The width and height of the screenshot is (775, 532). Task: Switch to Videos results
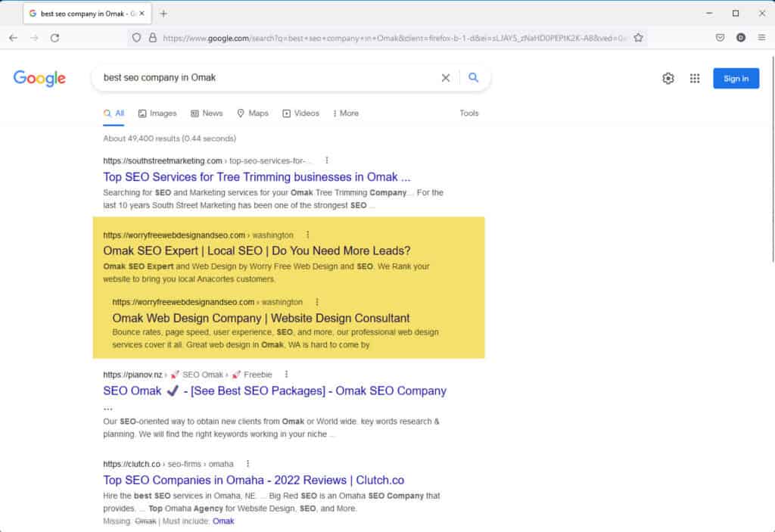tap(301, 114)
